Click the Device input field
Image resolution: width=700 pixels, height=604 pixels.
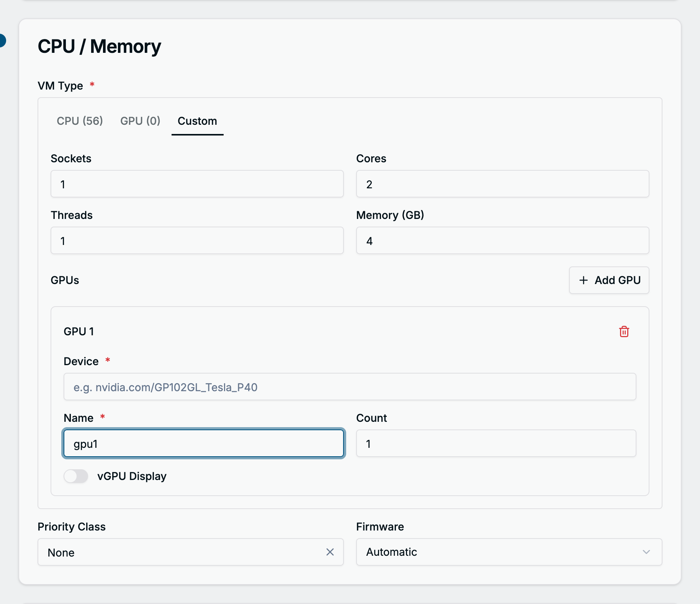click(350, 387)
